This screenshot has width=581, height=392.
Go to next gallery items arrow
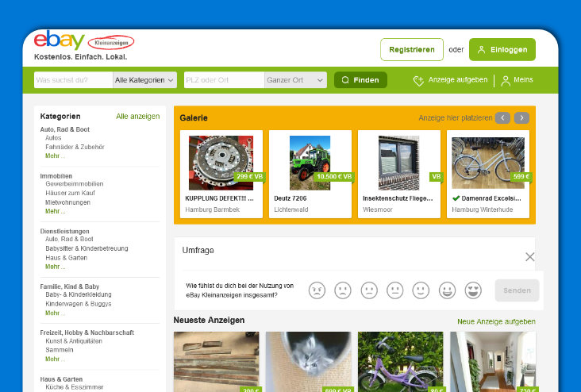(521, 118)
